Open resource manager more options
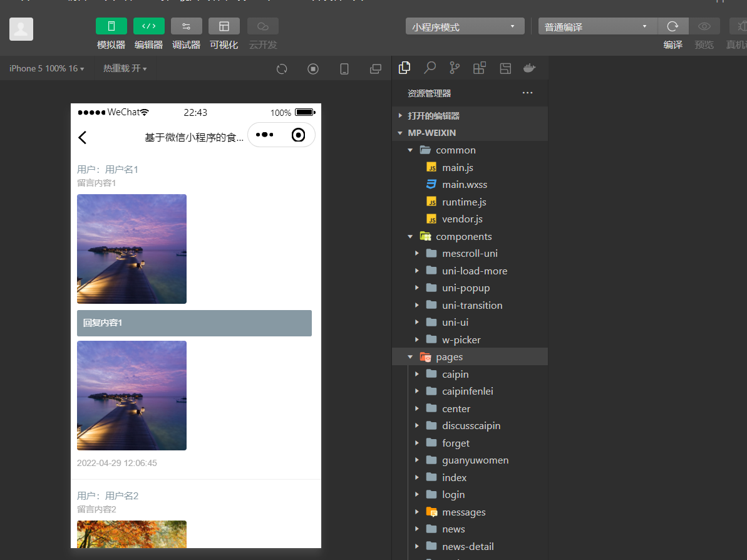This screenshot has width=747, height=560. coord(527,93)
